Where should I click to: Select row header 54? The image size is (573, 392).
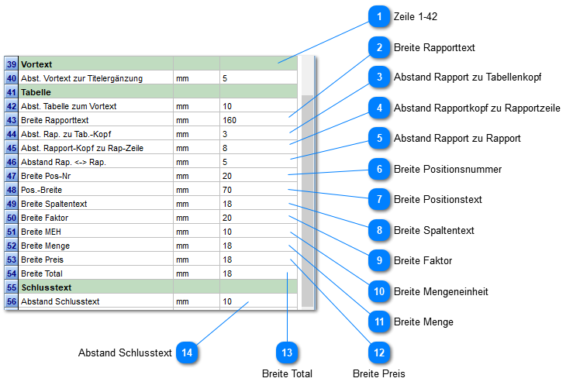pos(12,273)
